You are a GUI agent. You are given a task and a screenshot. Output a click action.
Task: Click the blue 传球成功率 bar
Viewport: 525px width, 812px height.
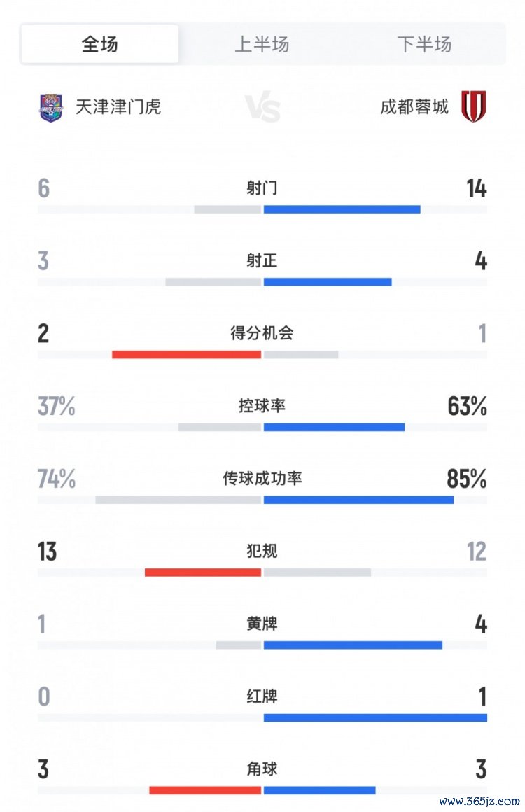pos(358,500)
